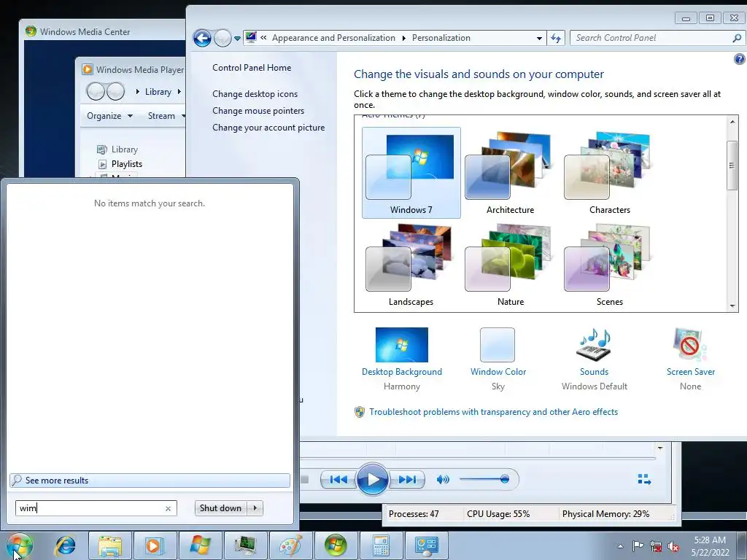Image resolution: width=747 pixels, height=560 pixels.
Task: Click the theme list scrollbar thumb
Action: [x=732, y=166]
